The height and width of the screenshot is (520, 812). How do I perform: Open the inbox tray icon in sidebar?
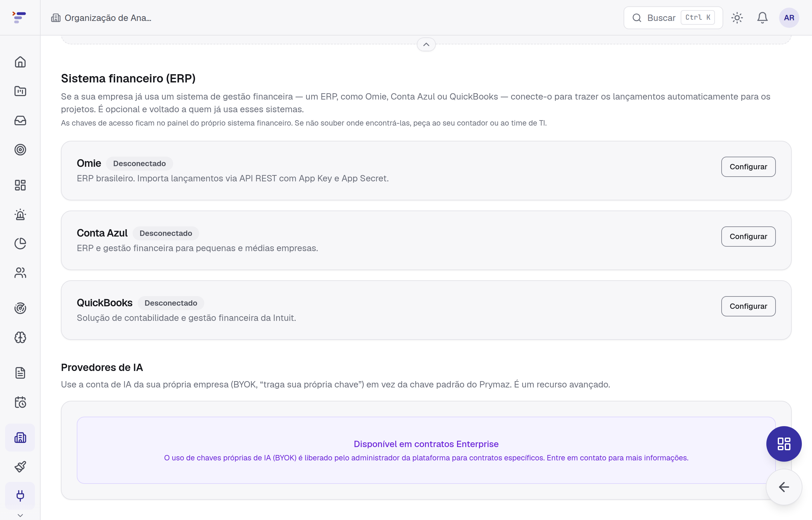pyautogui.click(x=20, y=120)
